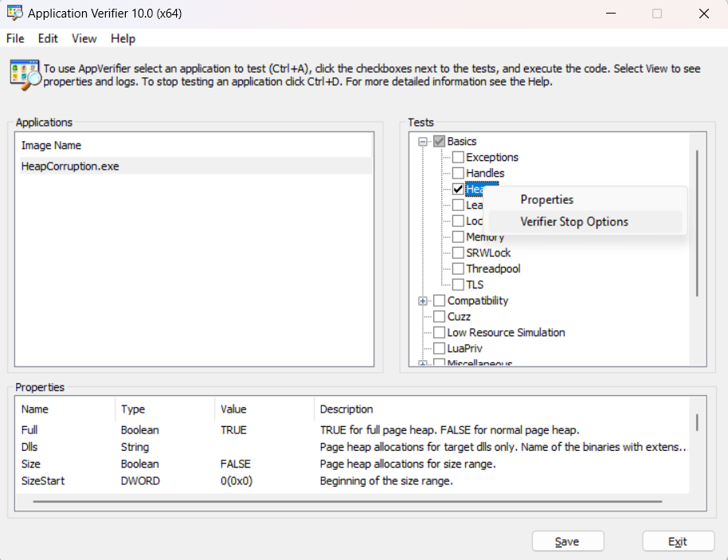Click the TRUE value of Full
Screen dimensions: 728x560
(233, 430)
